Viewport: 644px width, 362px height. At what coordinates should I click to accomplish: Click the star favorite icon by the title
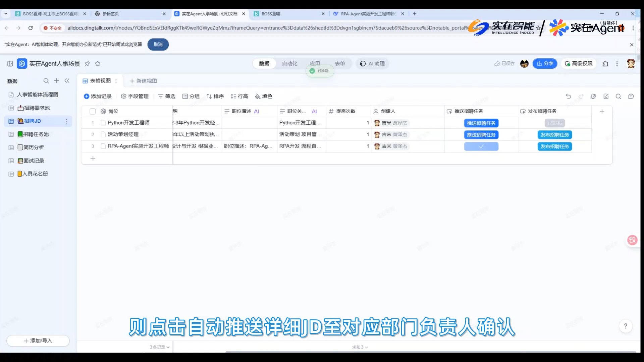(98, 64)
